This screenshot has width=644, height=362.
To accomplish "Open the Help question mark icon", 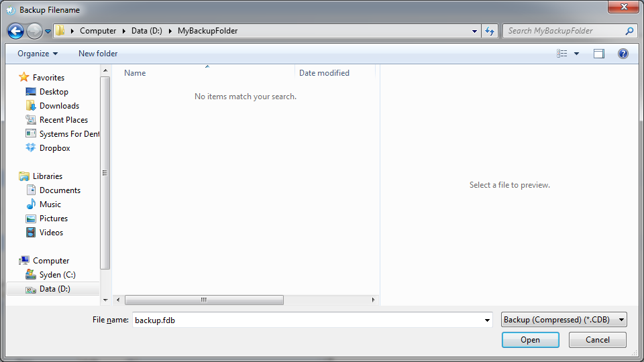I will (x=623, y=54).
